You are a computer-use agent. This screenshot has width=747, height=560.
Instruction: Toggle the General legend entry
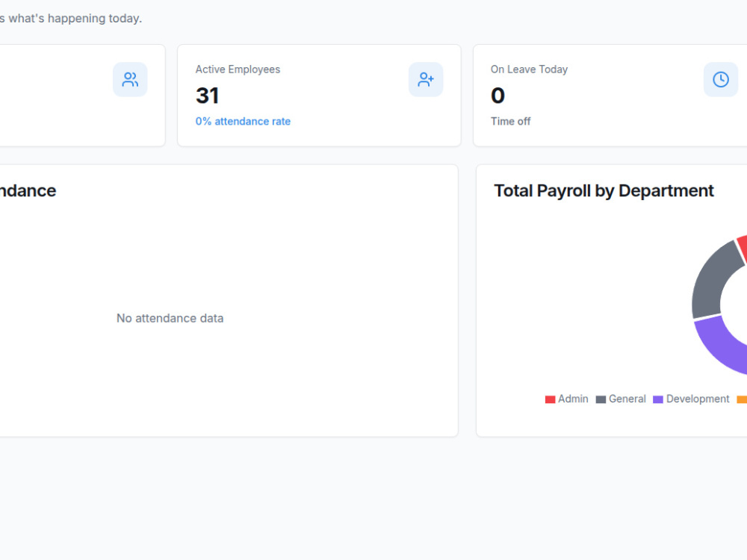coord(621,399)
